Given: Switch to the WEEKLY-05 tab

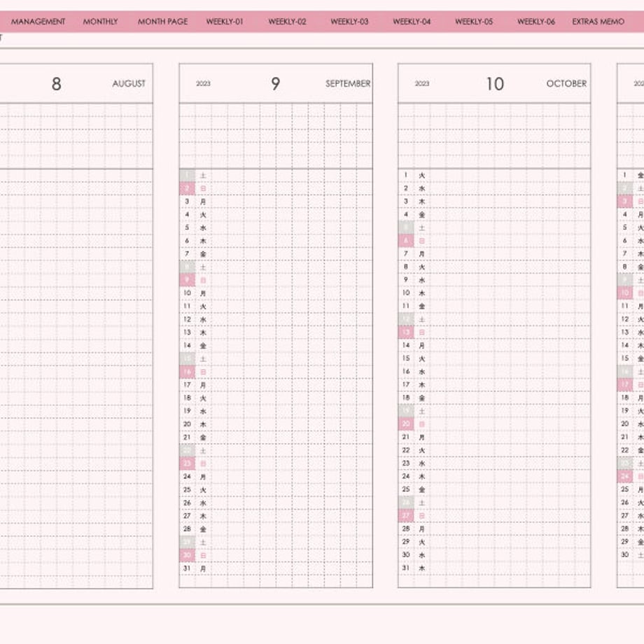Looking at the screenshot, I should coord(474,22).
